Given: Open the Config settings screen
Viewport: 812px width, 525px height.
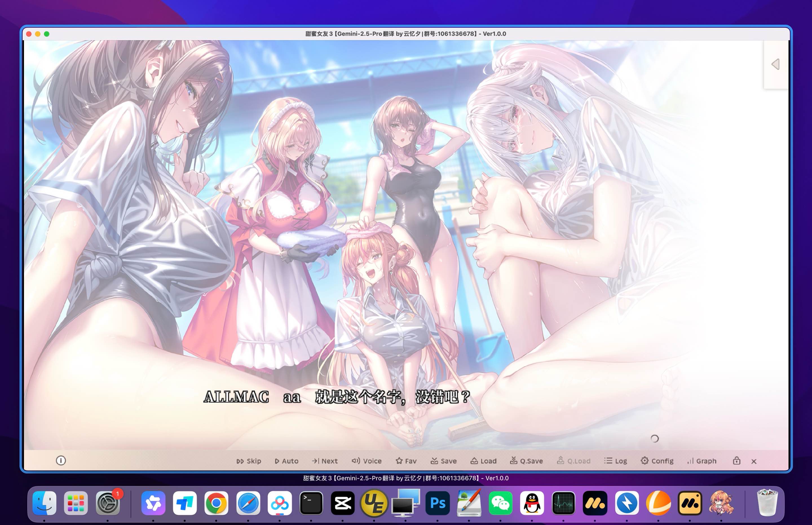Looking at the screenshot, I should tap(657, 461).
